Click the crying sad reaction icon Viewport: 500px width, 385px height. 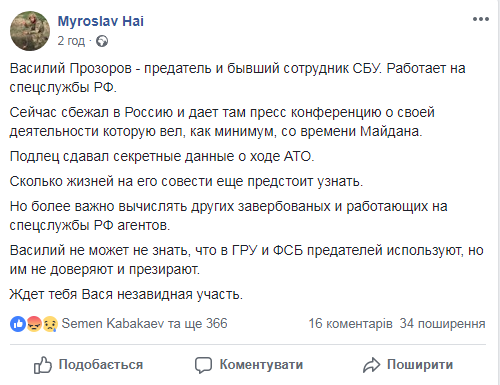(x=50, y=324)
